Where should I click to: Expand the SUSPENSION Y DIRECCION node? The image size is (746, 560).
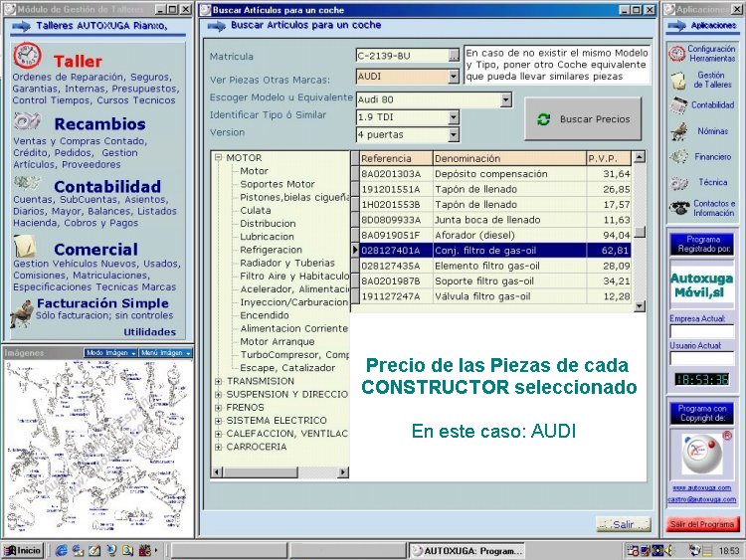[x=219, y=395]
